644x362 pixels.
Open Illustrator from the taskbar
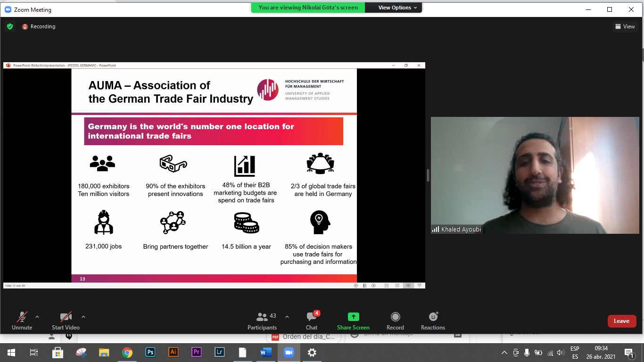coord(173,352)
